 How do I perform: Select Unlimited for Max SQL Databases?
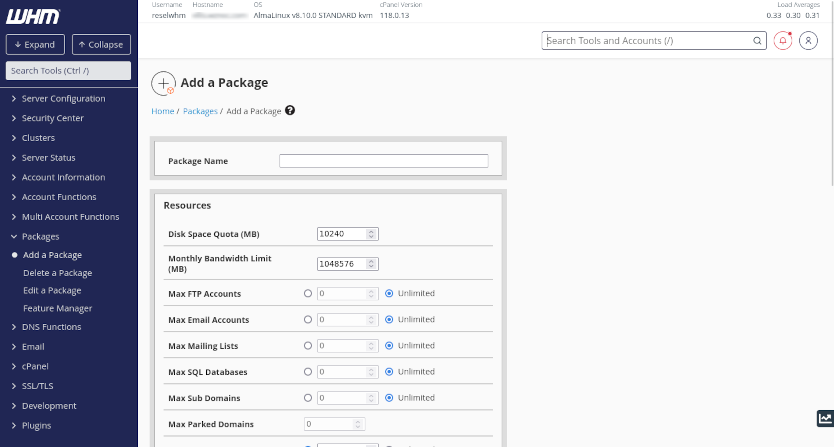point(390,372)
